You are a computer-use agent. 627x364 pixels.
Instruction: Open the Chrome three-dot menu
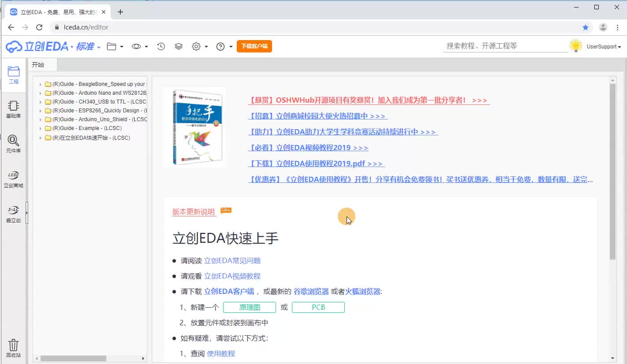[618, 27]
